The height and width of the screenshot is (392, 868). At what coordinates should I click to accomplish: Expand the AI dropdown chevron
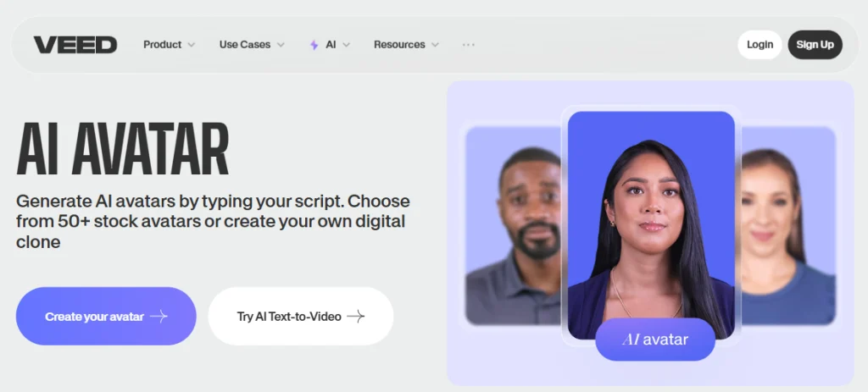(346, 45)
